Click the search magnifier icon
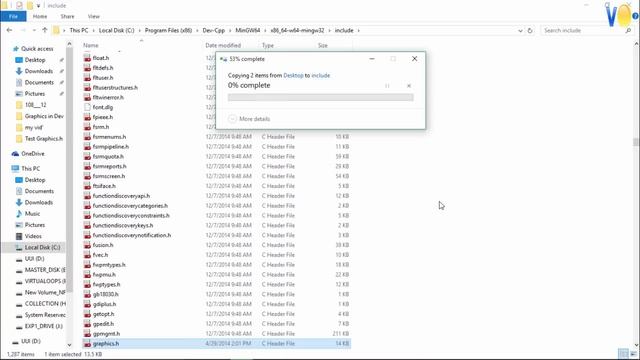Screen dimensions: 640x360 (x=628, y=31)
